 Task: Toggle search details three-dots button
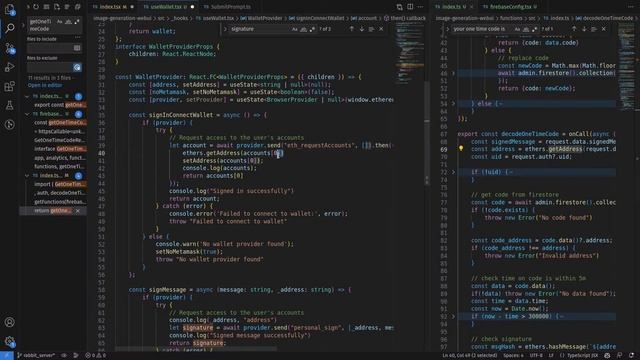(78, 38)
